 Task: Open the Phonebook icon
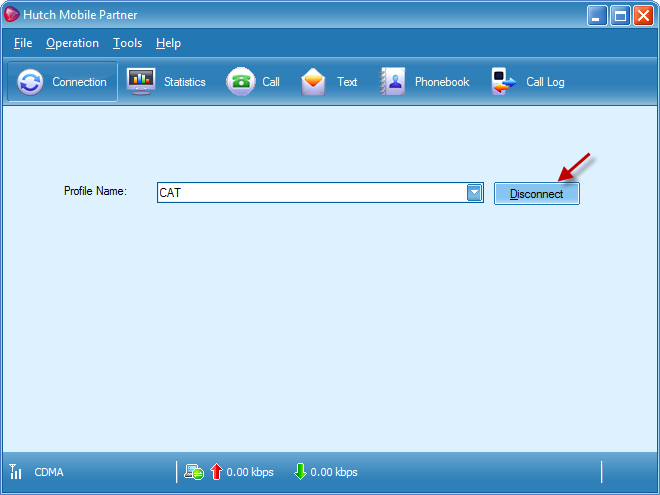(392, 81)
